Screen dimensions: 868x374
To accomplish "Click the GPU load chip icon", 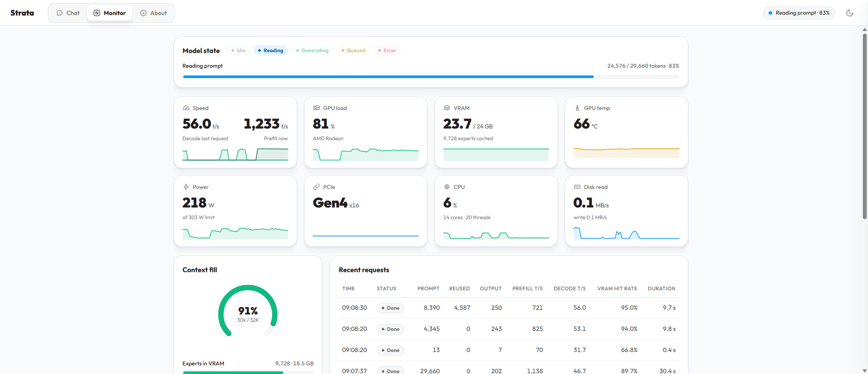I will coord(317,108).
